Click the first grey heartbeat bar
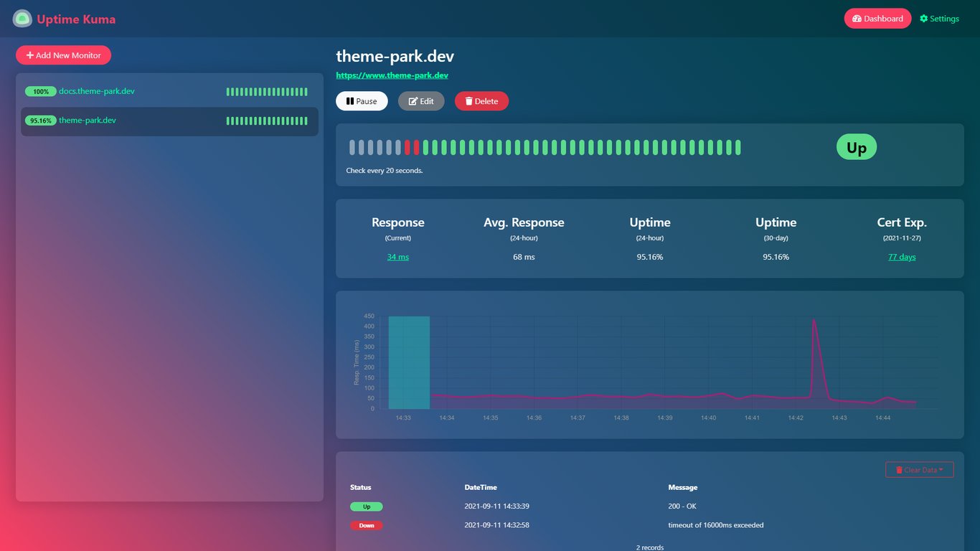Image resolution: width=980 pixels, height=551 pixels. (x=352, y=148)
